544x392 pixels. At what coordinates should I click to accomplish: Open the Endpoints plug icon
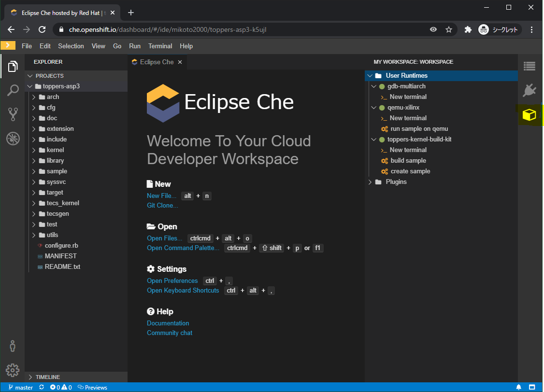pos(530,90)
